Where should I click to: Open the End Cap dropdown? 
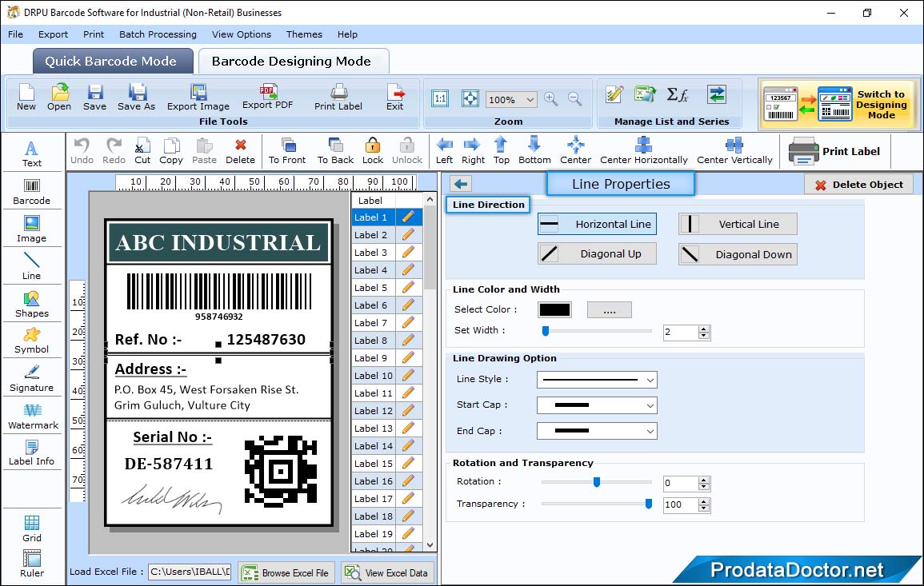pyautogui.click(x=597, y=431)
